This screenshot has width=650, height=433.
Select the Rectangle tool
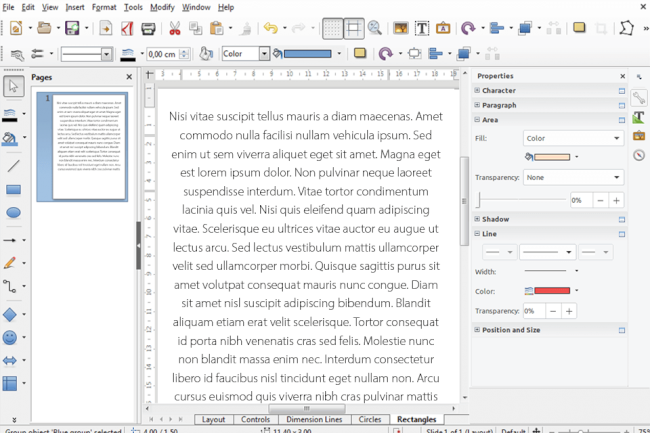pyautogui.click(x=14, y=190)
